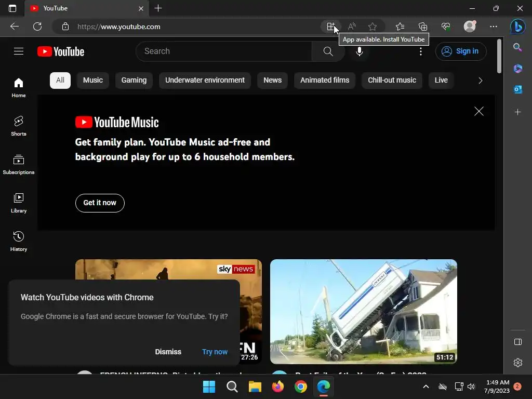Add this page to favorites star

372,26
